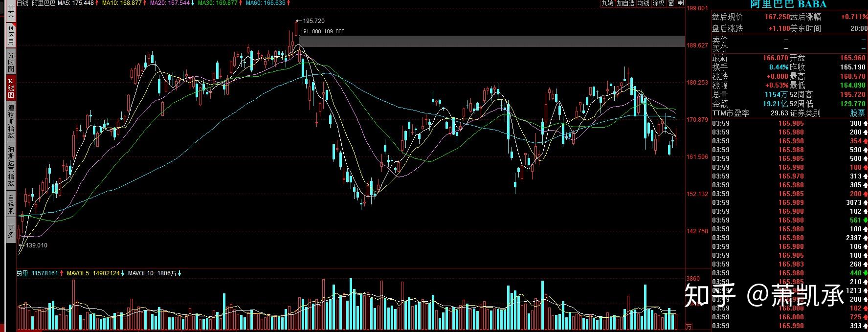This screenshot has height=332, width=868.
Task: Click the 3860 volume axis label
Action: click(x=693, y=279)
